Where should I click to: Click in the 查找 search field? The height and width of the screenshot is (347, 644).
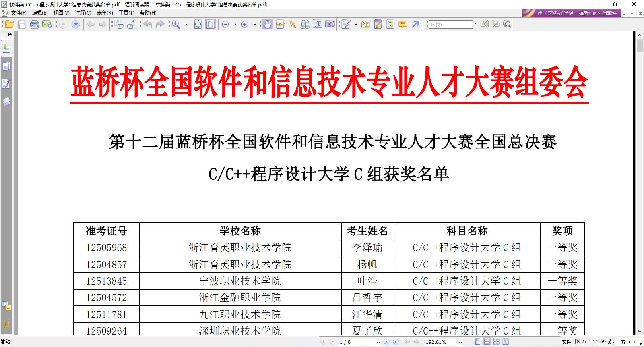click(x=450, y=25)
